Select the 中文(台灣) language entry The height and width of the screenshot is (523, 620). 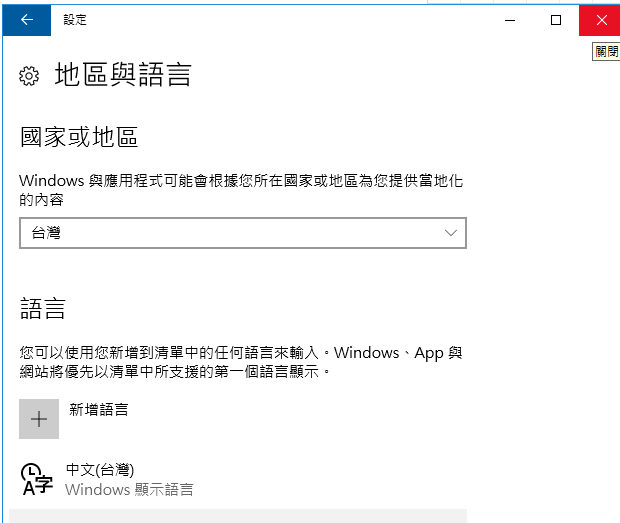click(x=100, y=470)
